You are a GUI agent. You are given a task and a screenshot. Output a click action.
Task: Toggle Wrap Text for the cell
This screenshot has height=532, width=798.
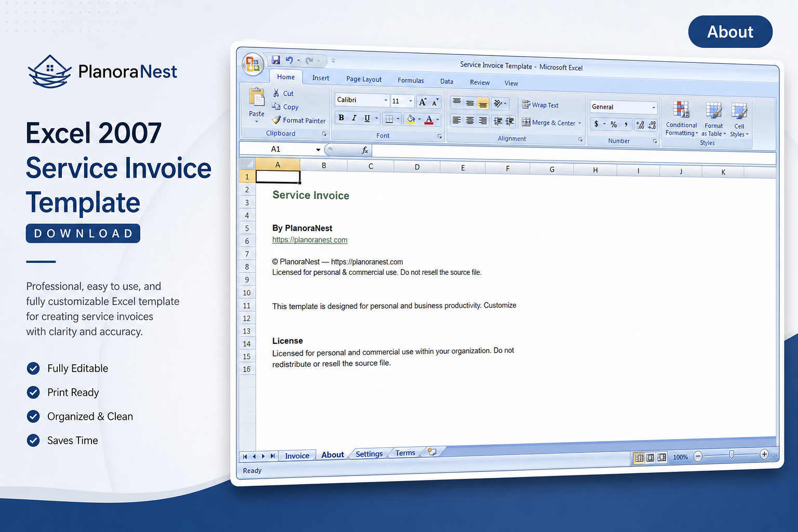540,104
